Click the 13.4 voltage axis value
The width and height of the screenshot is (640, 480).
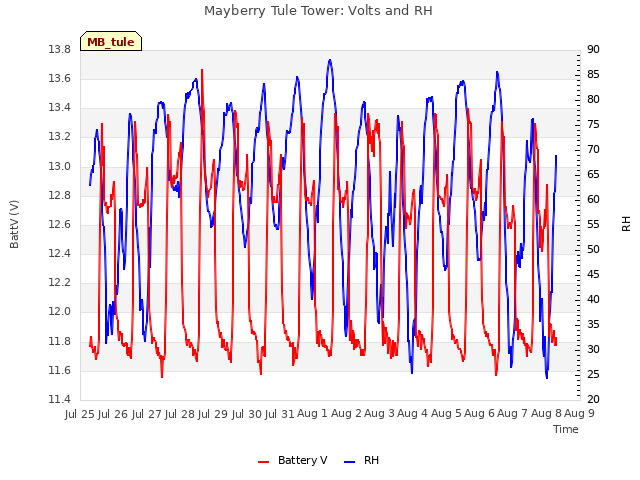pos(59,108)
